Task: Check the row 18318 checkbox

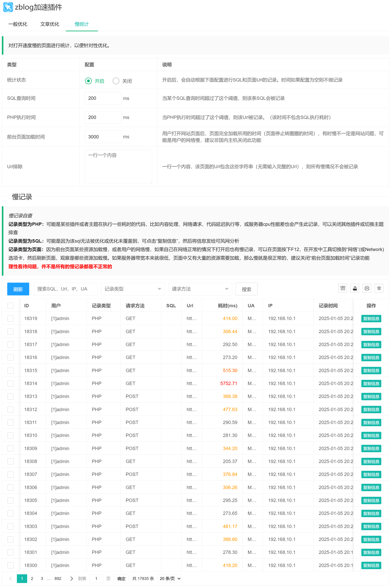Action: pyautogui.click(x=10, y=331)
